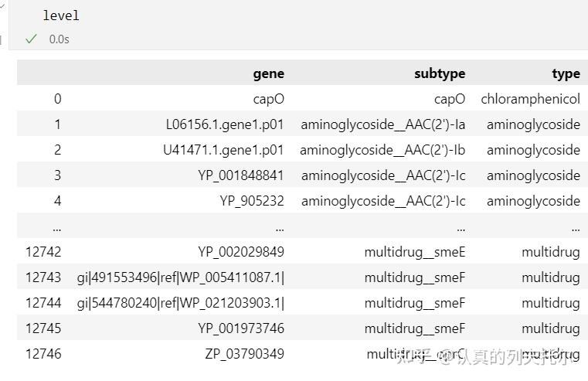Viewport: 588px width, 381px height.
Task: Click into the 'level' code cell
Action: point(232,15)
